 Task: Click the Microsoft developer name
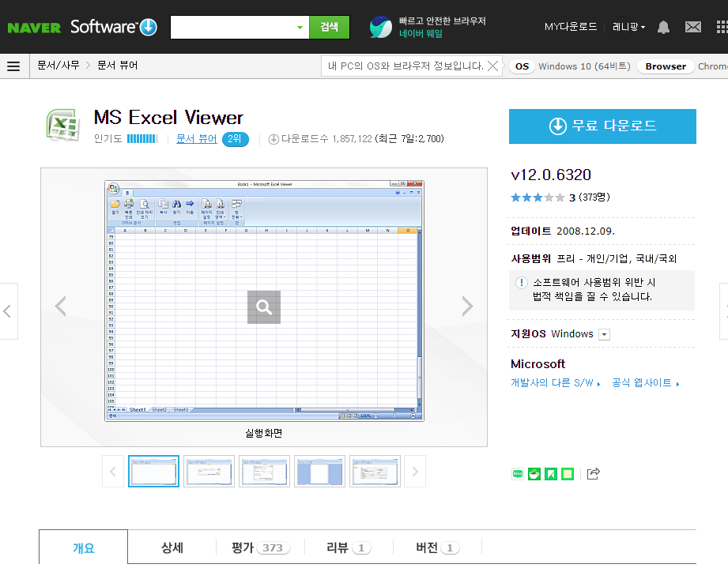click(x=538, y=364)
